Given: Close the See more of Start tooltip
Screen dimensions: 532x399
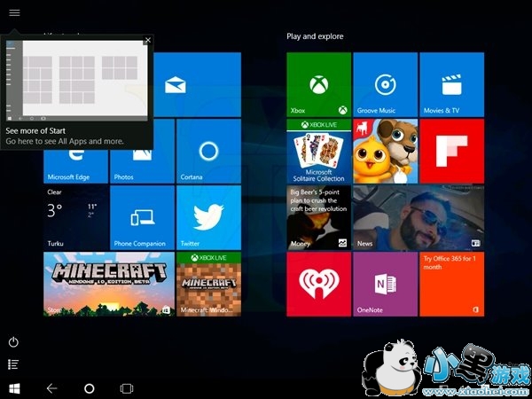Looking at the screenshot, I should click(148, 40).
